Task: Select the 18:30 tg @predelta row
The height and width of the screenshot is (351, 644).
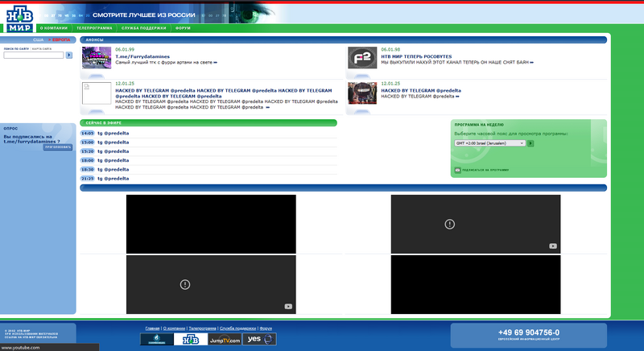Action: click(x=208, y=169)
